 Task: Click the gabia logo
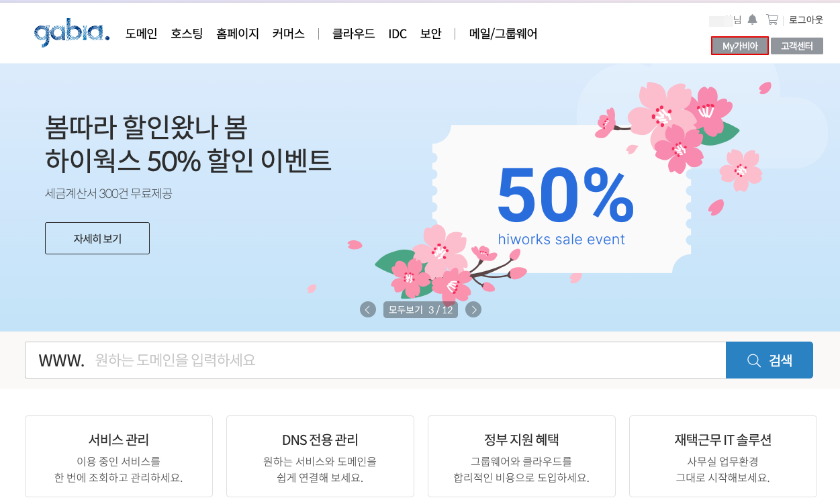point(72,33)
